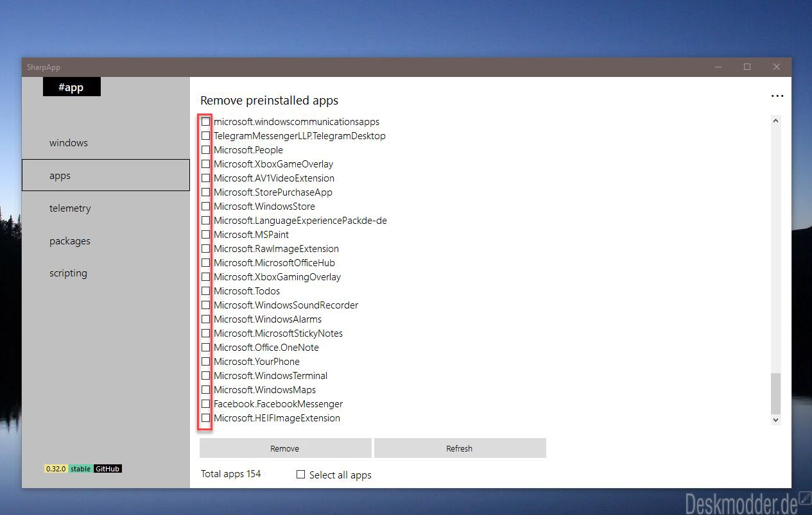812x515 pixels.
Task: Tick Microsoft.StorePurchaseApp checkbox
Action: pos(205,192)
